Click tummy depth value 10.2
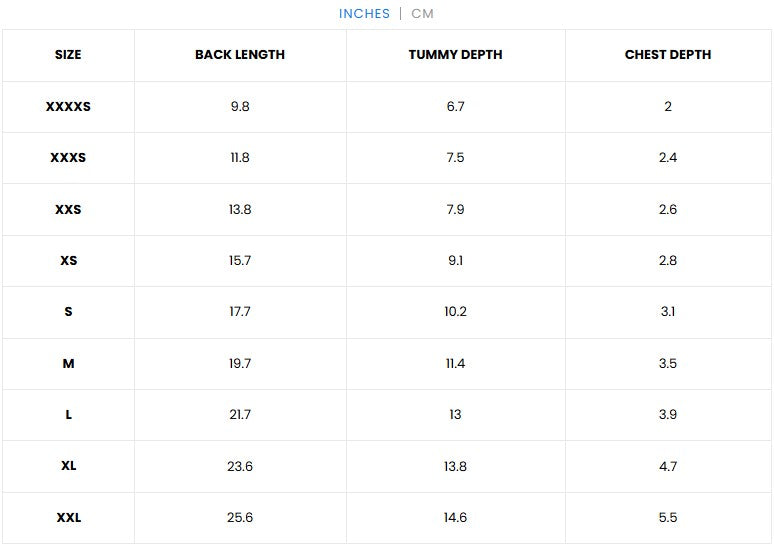 click(455, 312)
